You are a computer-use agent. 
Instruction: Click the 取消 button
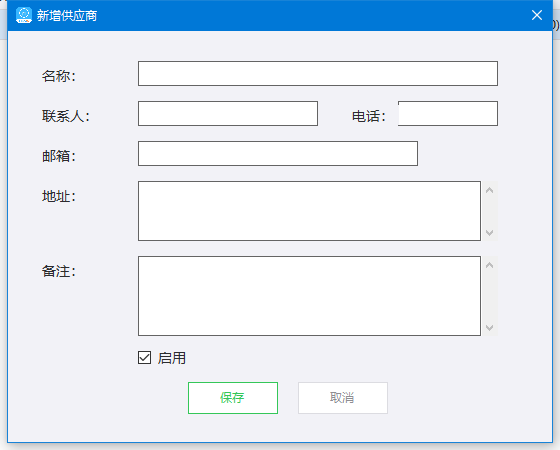(343, 398)
